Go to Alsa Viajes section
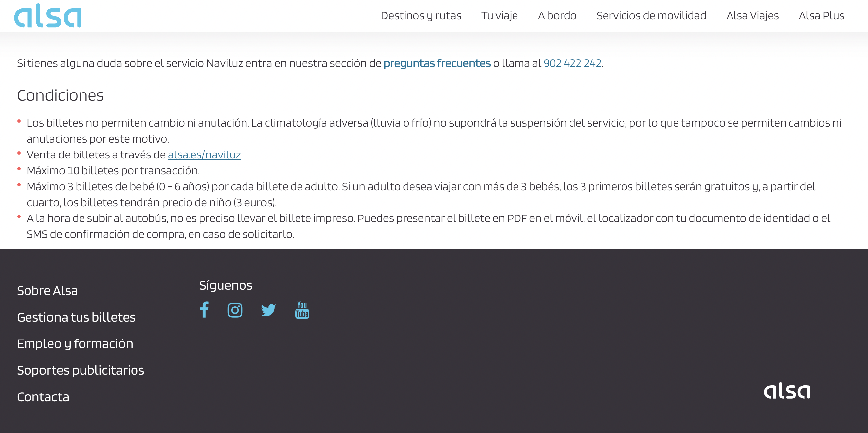The height and width of the screenshot is (433, 868). pos(752,16)
